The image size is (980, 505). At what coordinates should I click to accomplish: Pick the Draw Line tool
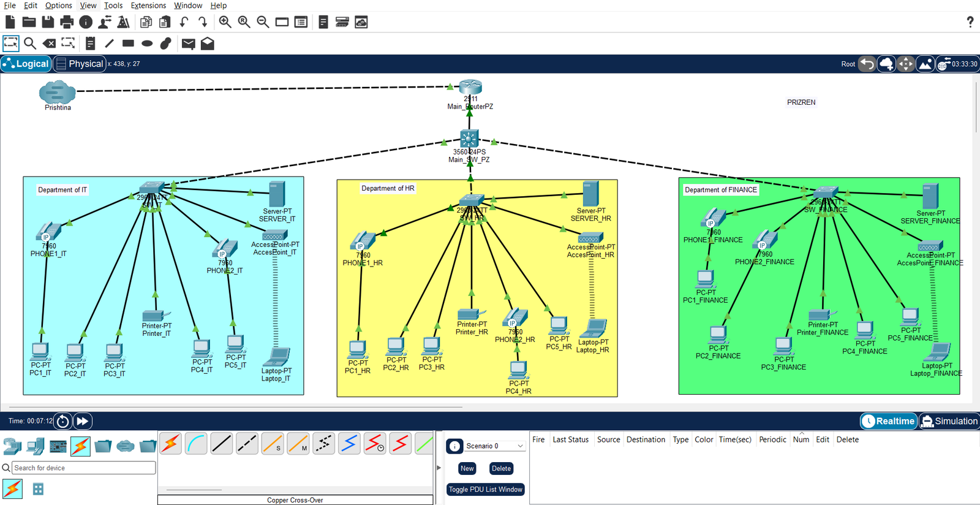[x=109, y=44]
